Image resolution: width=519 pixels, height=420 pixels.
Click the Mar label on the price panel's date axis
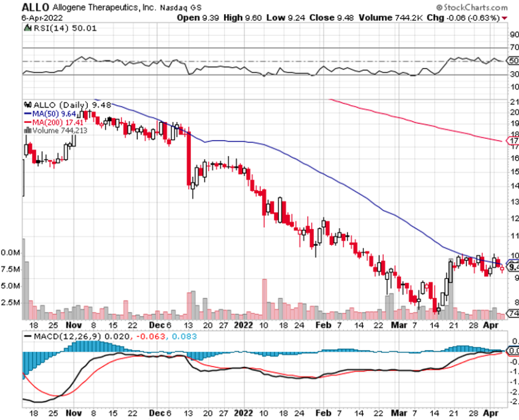pos(399,325)
